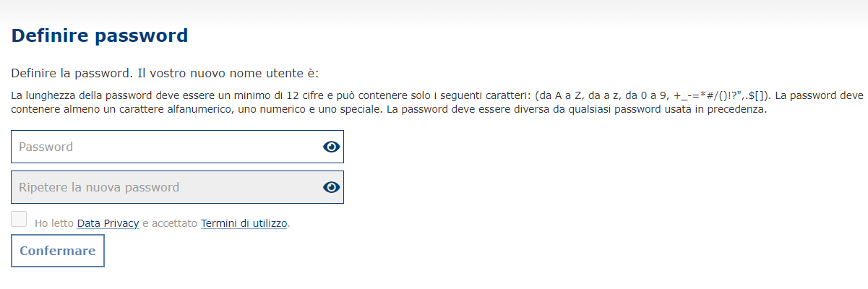This screenshot has width=868, height=289.
Task: Click the 'Ripetere la nuova password' placeholder text
Action: tap(99, 187)
